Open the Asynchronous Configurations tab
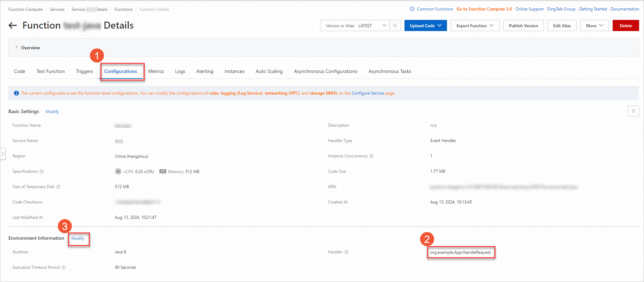644x282 pixels. tap(325, 71)
